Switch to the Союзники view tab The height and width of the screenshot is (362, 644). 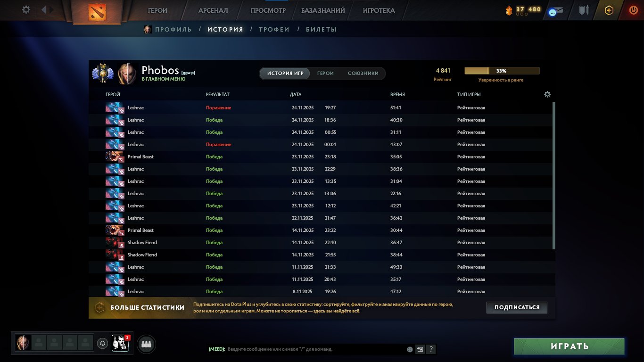(x=363, y=74)
